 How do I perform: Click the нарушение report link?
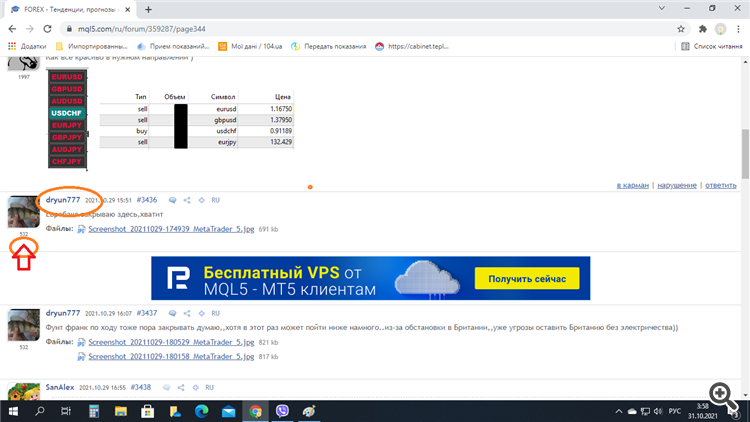(x=677, y=185)
